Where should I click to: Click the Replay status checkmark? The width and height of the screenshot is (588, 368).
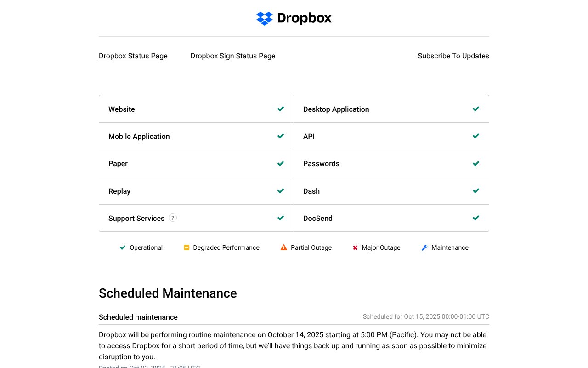click(x=281, y=191)
